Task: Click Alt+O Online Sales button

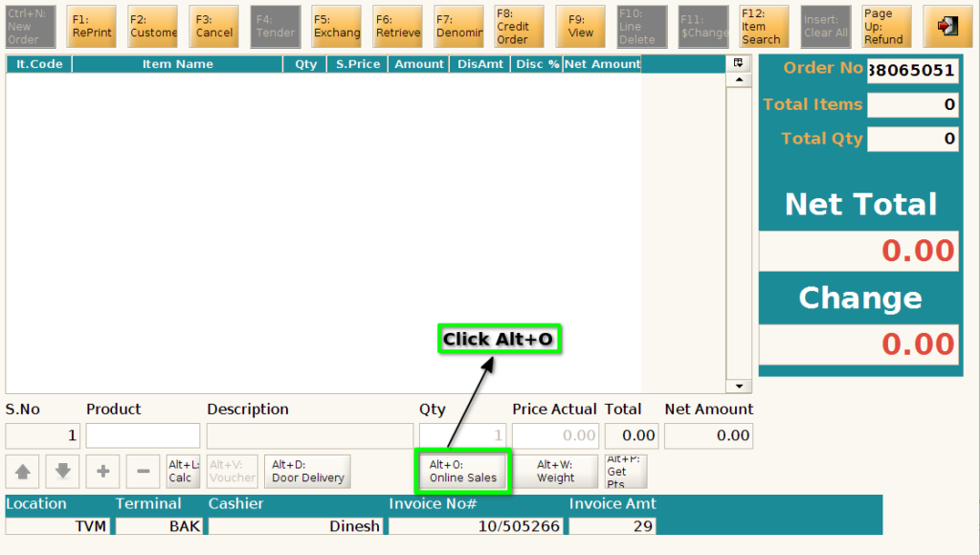Action: pyautogui.click(x=463, y=471)
